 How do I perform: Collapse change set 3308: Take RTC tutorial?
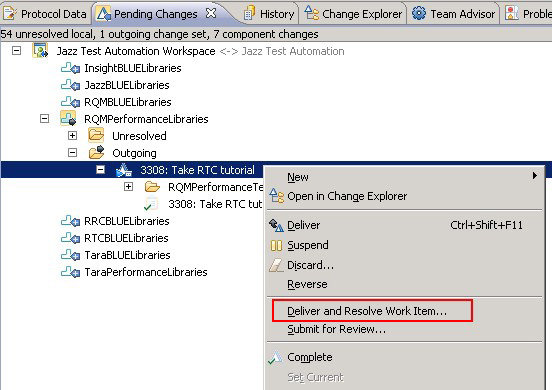[x=100, y=170]
